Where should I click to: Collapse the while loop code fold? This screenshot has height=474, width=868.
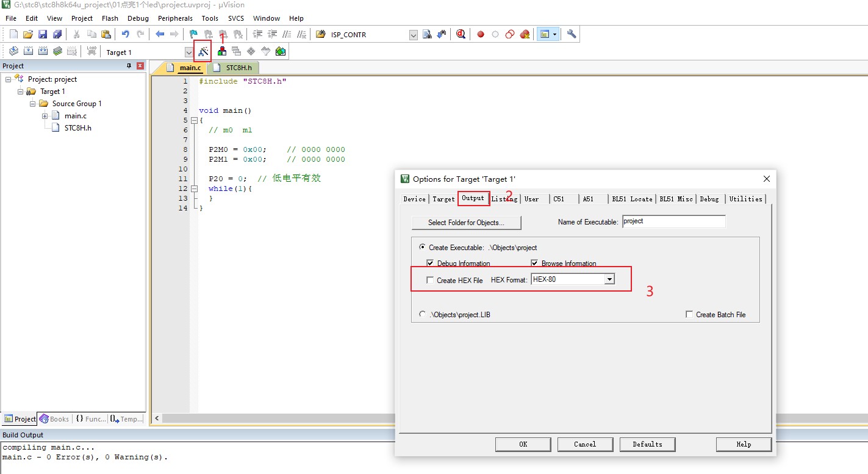coord(194,189)
